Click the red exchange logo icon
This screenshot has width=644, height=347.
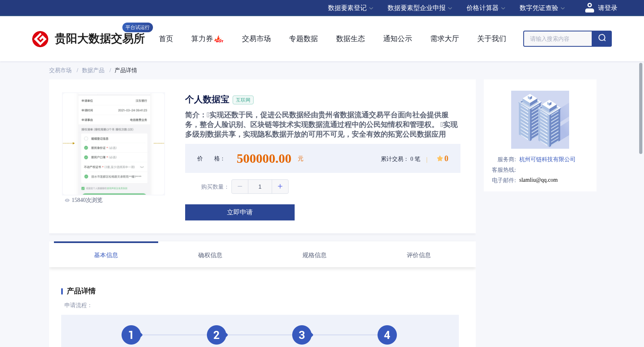point(40,39)
